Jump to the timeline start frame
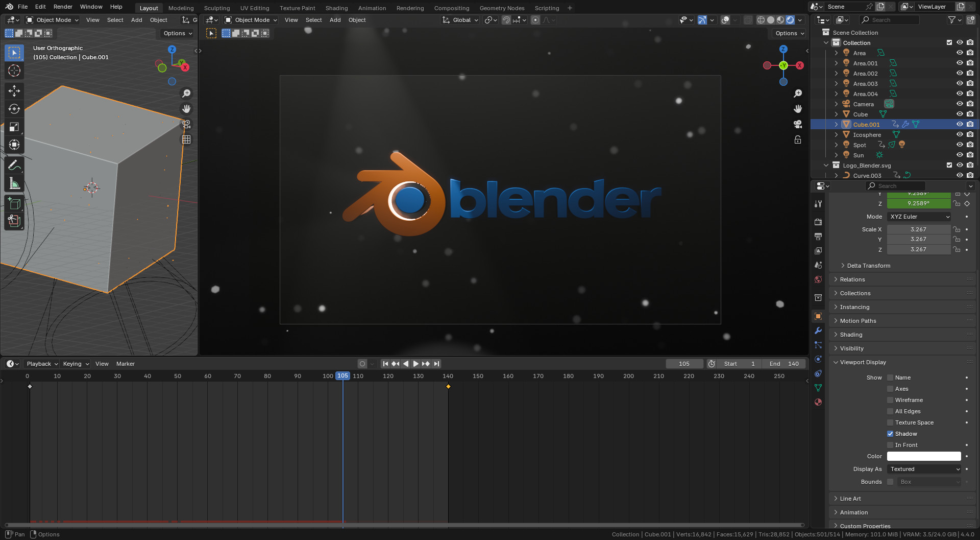This screenshot has height=540, width=980. click(385, 364)
